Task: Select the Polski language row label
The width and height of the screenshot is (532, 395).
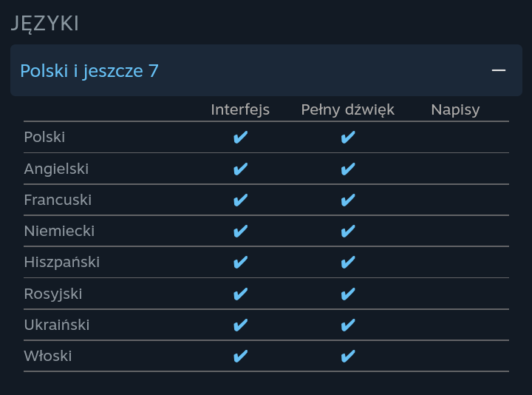Action: (x=44, y=138)
